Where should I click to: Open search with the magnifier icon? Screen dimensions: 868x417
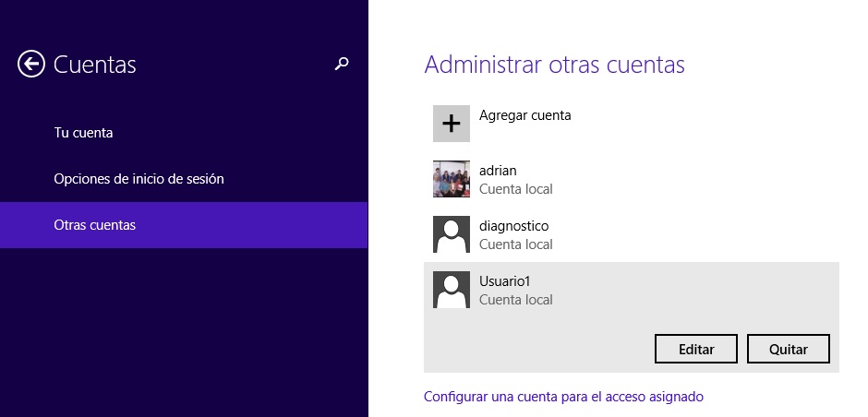point(342,64)
